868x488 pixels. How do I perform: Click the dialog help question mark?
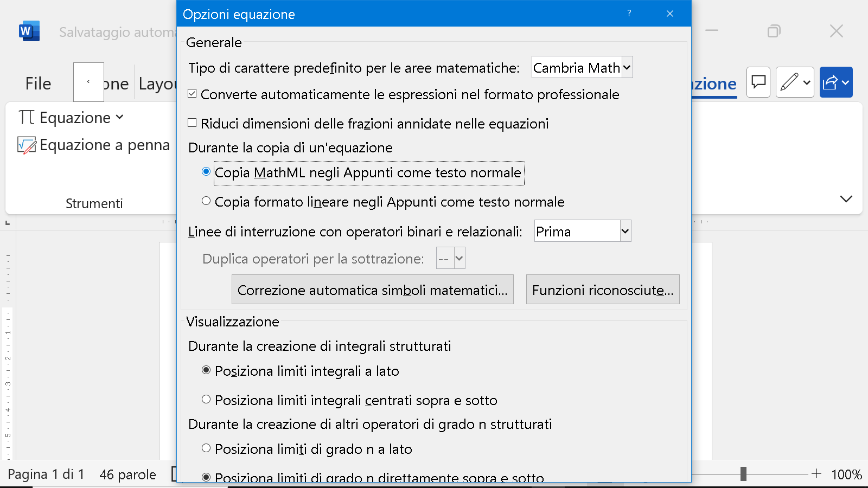pyautogui.click(x=629, y=14)
